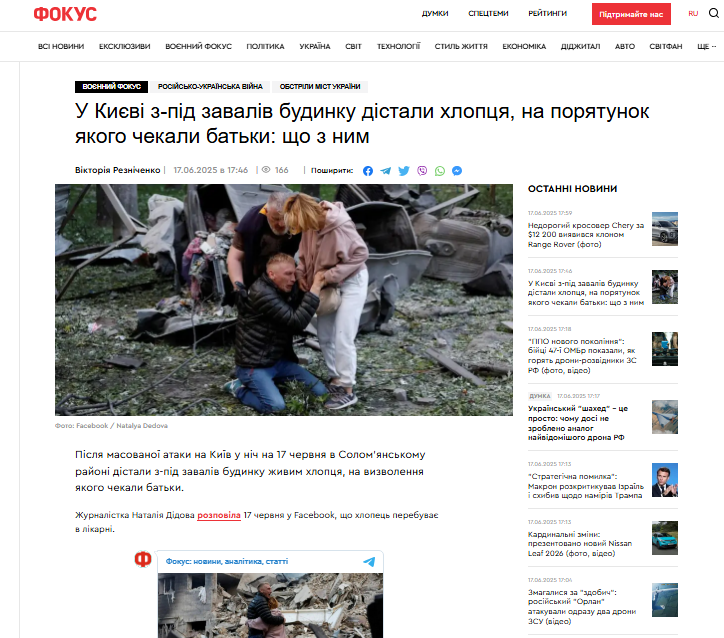This screenshot has width=724, height=638.
Task: Open the Chery crossover news thumbnail
Action: click(664, 229)
